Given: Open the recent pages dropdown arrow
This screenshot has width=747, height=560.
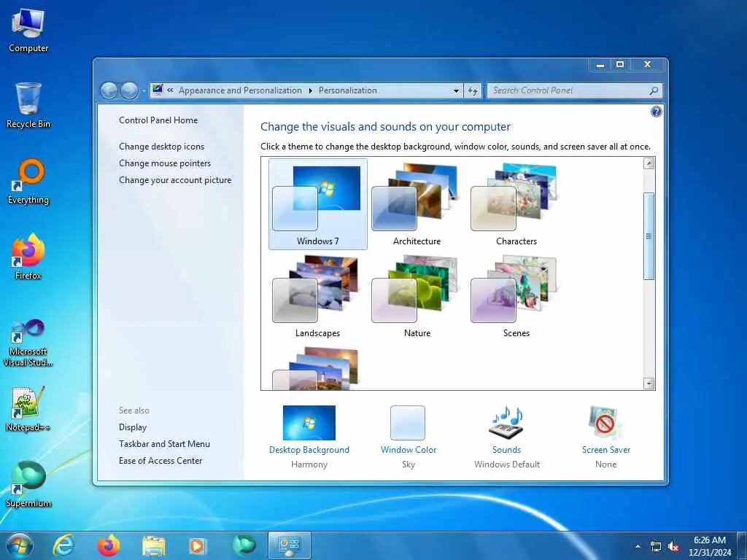Looking at the screenshot, I should [x=144, y=90].
